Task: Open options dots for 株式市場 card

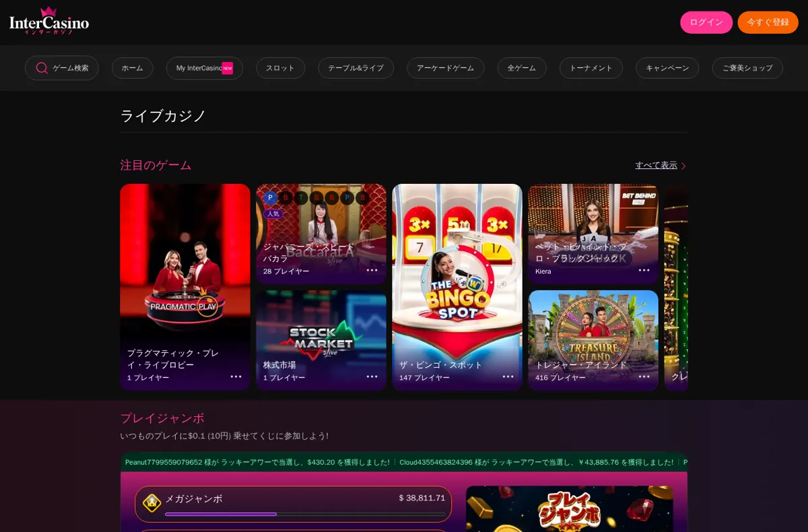Action: pos(372,376)
